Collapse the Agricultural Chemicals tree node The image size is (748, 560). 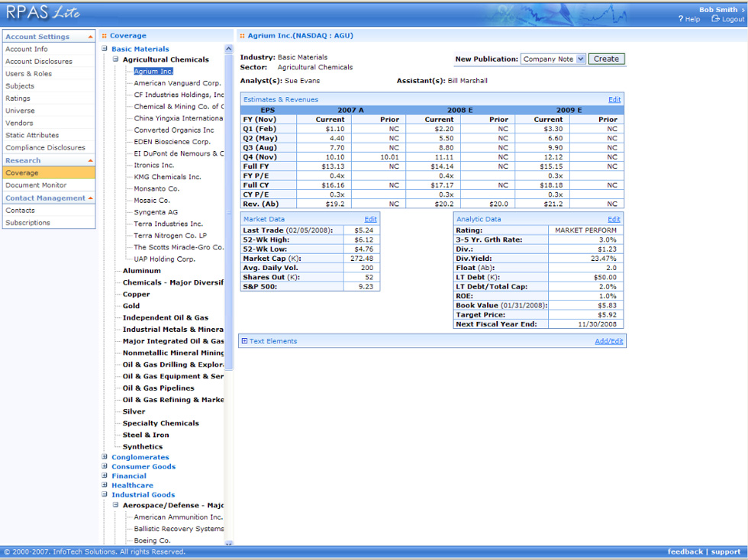(115, 60)
